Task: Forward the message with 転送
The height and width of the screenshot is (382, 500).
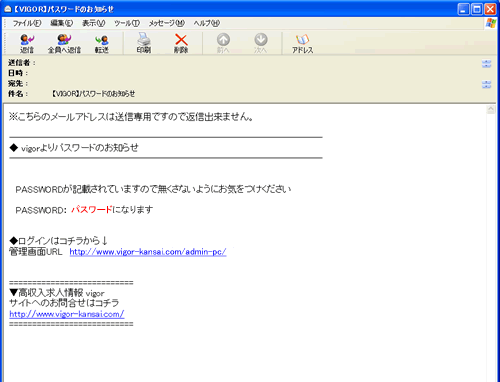Action: click(x=102, y=43)
